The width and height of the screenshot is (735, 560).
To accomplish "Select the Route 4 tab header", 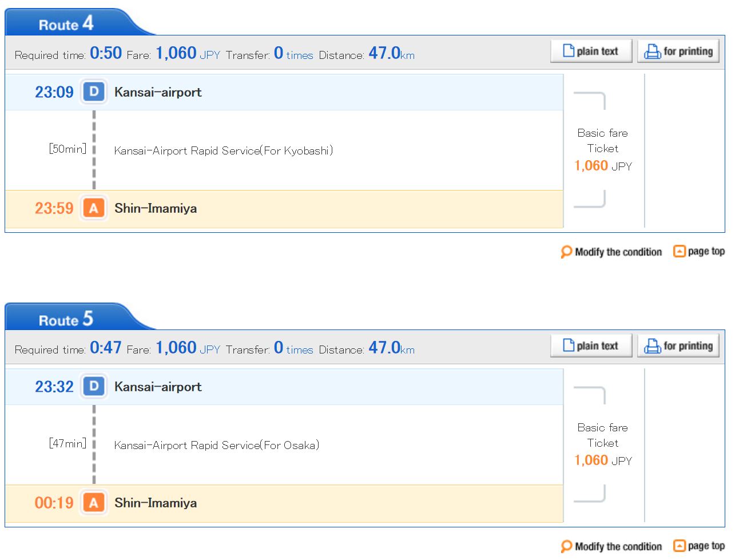I will click(x=67, y=23).
